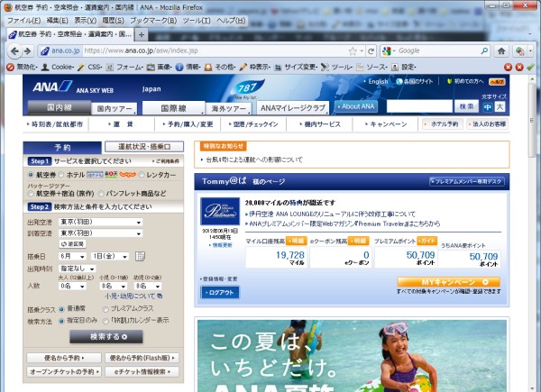Screen dimensions: 541x392
Task: Open the 枠表示 developer toolbar item
Action: point(254,67)
